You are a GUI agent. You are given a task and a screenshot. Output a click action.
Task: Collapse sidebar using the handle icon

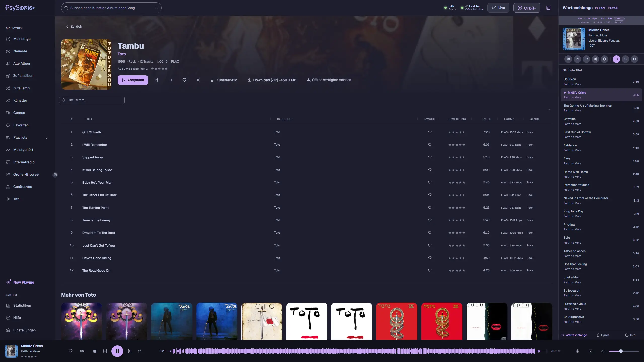[55, 175]
